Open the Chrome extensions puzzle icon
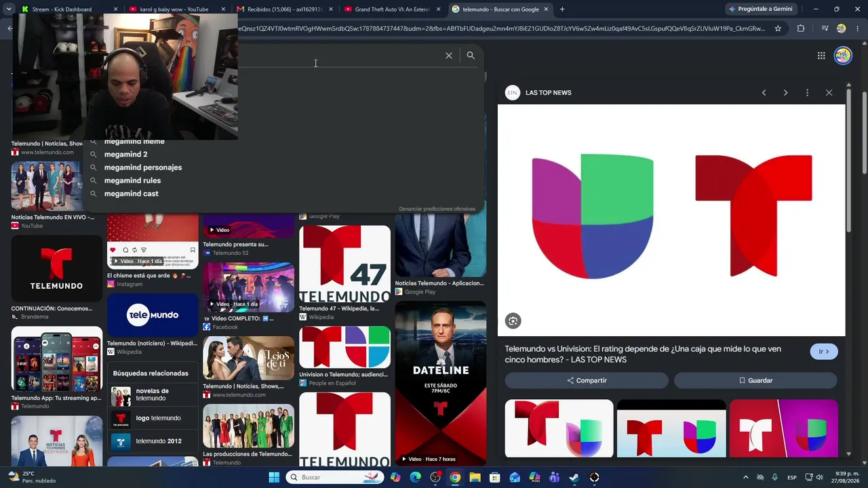 tap(801, 28)
